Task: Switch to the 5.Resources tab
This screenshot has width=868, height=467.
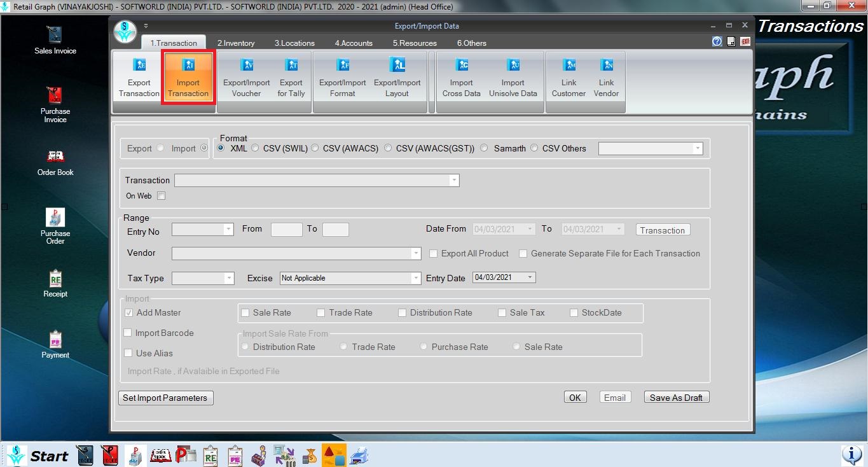Action: [415, 43]
